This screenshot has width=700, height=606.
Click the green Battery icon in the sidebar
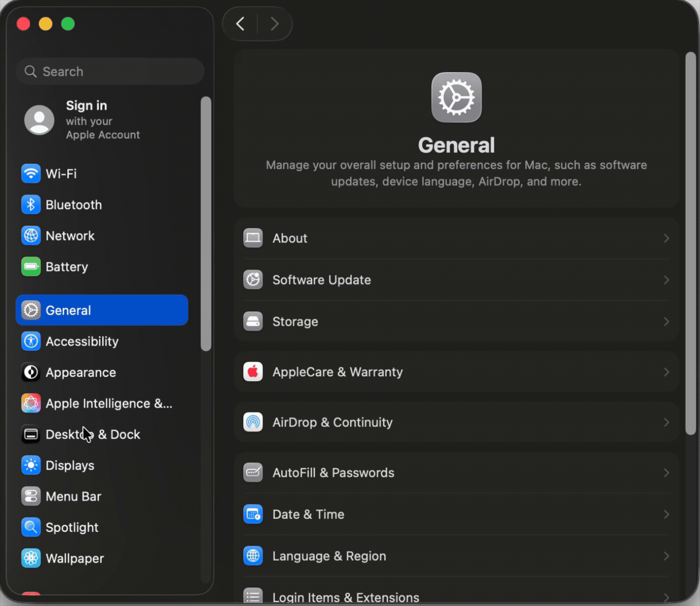(31, 267)
